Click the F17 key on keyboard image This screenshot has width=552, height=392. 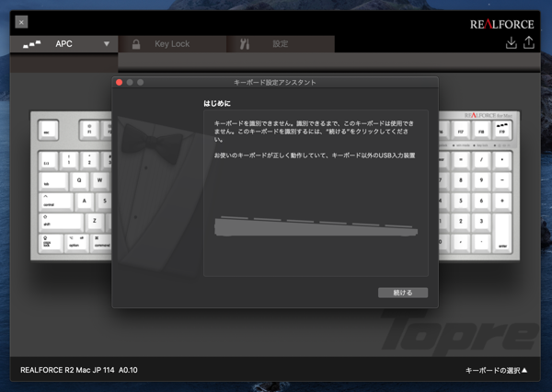[461, 130]
